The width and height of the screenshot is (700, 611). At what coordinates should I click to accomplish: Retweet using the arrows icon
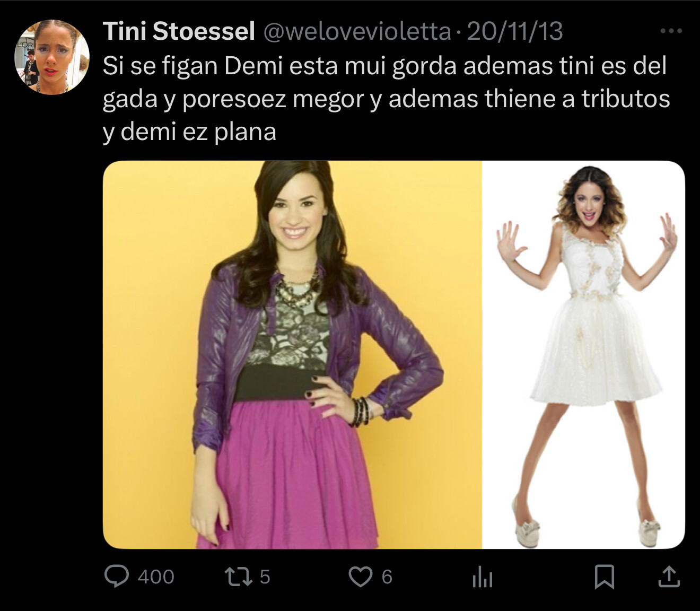point(238,577)
